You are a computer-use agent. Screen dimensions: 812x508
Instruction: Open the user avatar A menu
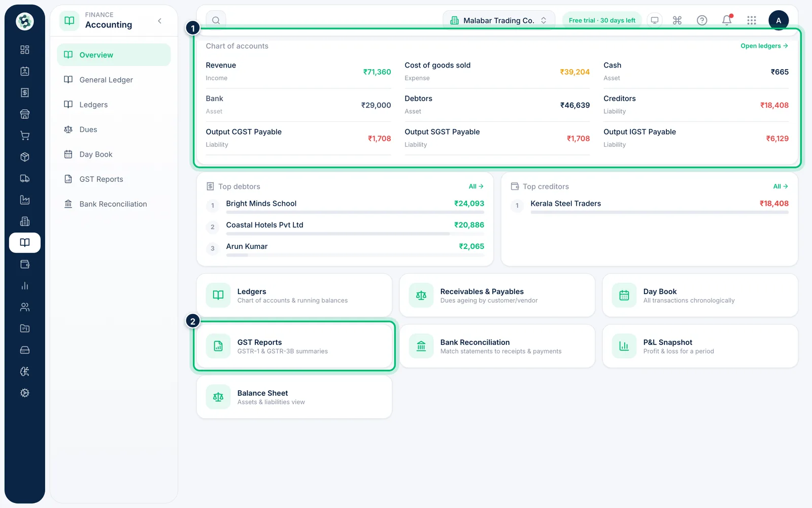779,20
